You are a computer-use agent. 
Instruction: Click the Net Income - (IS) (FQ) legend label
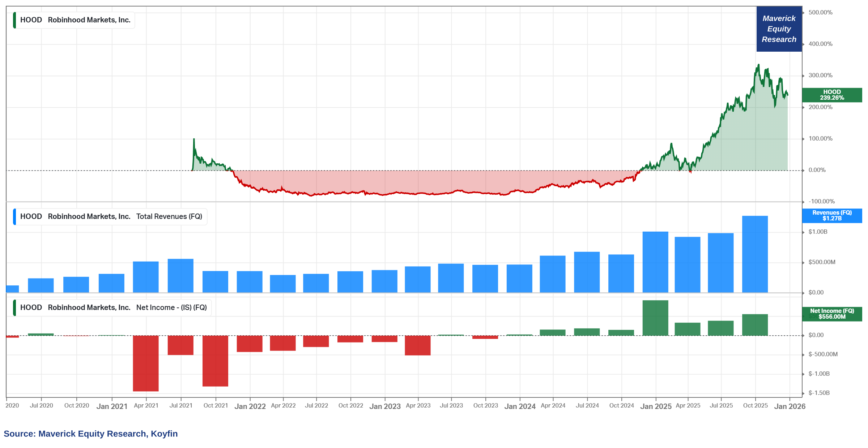click(171, 308)
